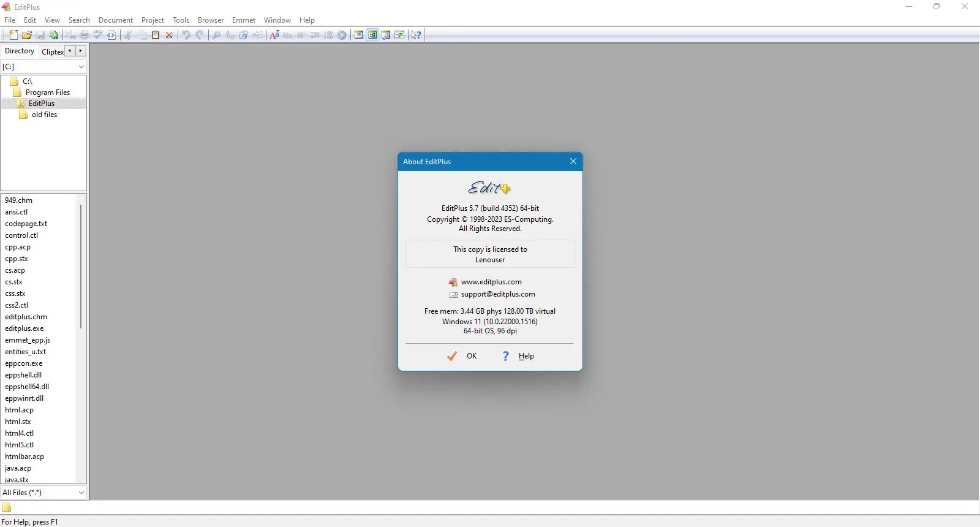
Task: Click the right tab-scroll arrow in the side panel
Action: coord(80,51)
